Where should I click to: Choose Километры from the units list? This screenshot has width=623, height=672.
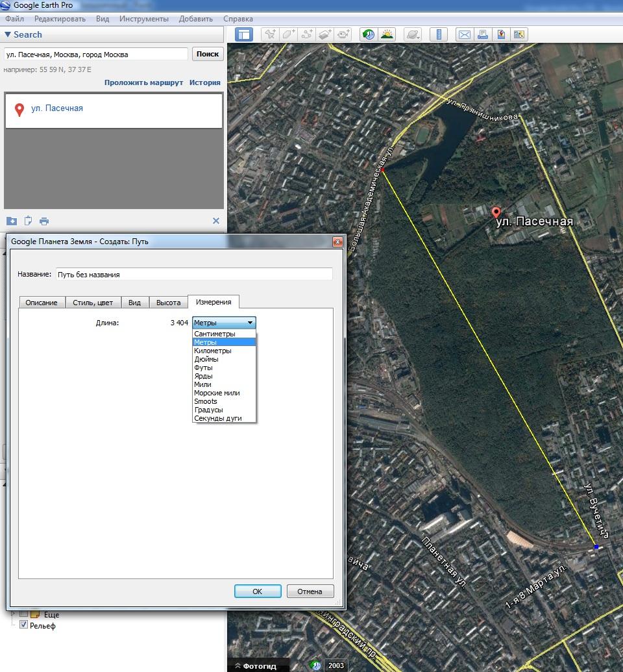click(212, 351)
